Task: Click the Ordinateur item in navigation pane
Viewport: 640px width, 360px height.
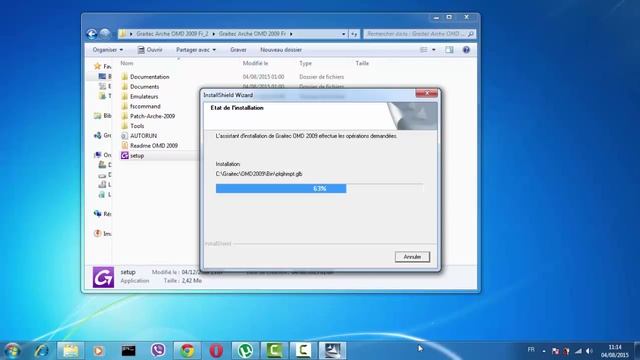Action: tap(102, 155)
